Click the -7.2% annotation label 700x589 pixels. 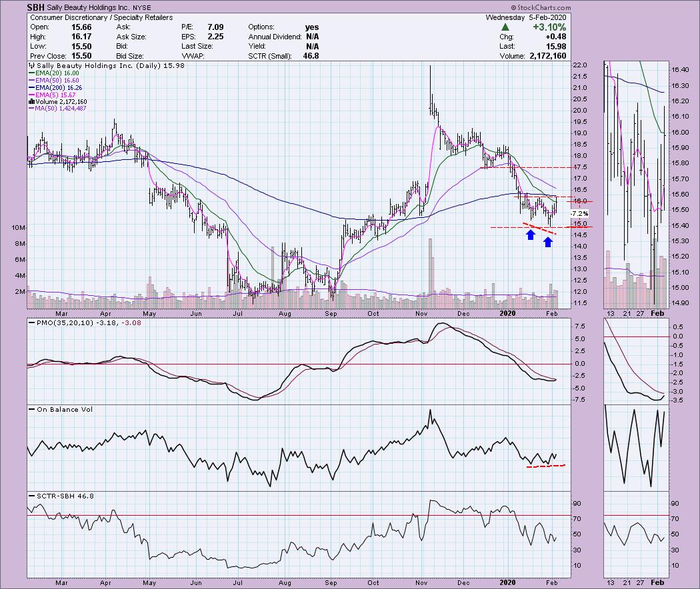(579, 214)
